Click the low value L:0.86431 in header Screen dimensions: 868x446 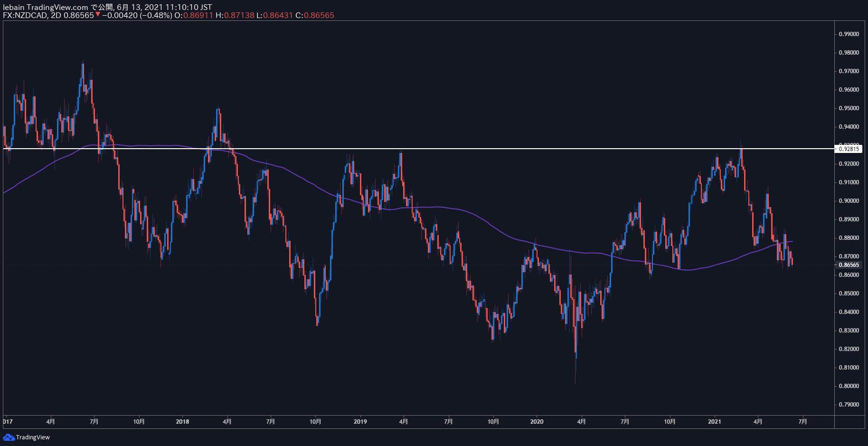tap(275, 15)
